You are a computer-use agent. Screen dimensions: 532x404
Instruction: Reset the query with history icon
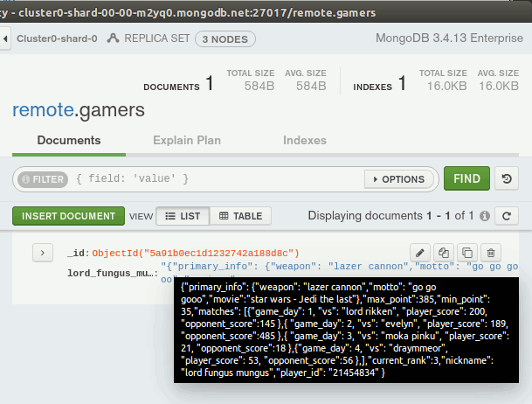[x=507, y=178]
